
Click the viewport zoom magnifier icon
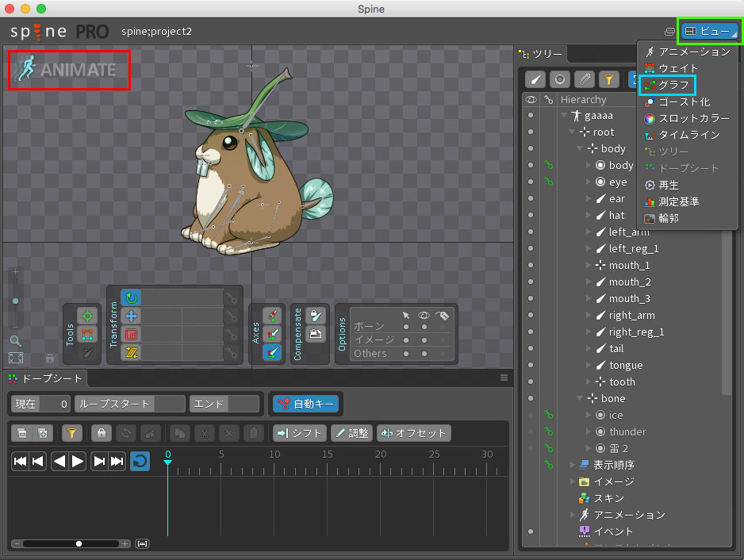pos(16,341)
